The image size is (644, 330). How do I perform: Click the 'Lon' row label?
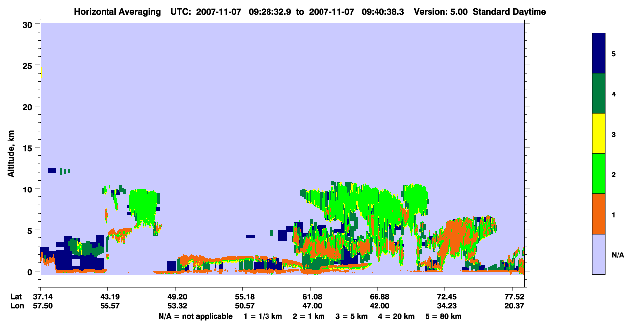pos(16,306)
